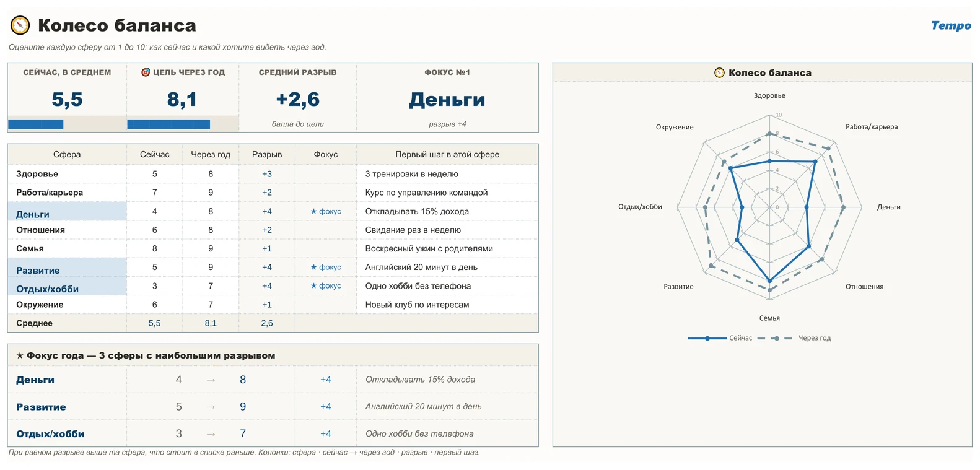The width and height of the screenshot is (980, 470).
Task: Select the highlighted Деньги cell in the table
Action: point(67,211)
